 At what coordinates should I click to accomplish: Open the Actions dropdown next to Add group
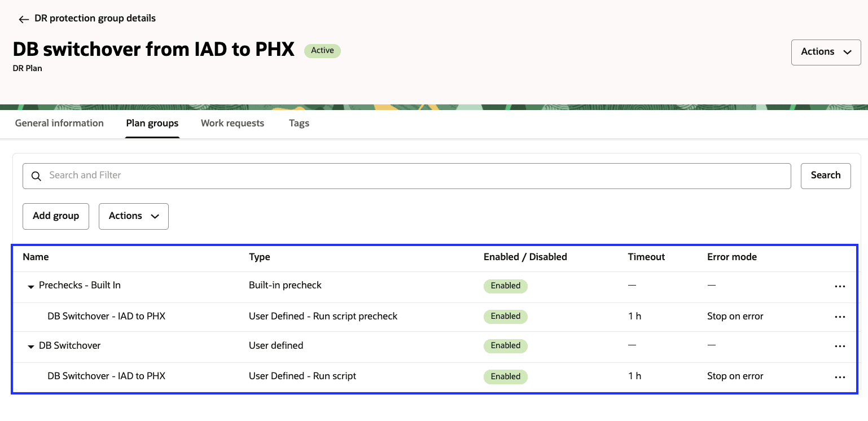coord(133,216)
